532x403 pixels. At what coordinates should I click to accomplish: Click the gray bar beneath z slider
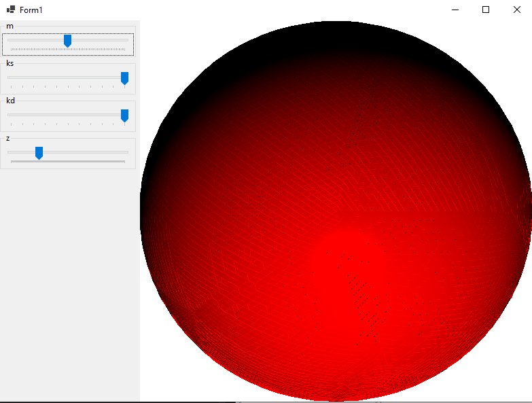pos(68,162)
